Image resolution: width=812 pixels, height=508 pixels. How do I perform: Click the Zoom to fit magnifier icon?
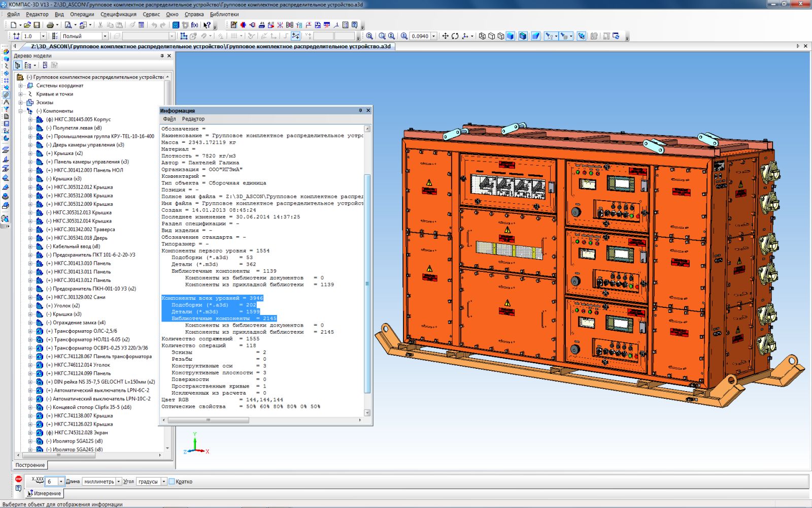(x=369, y=36)
